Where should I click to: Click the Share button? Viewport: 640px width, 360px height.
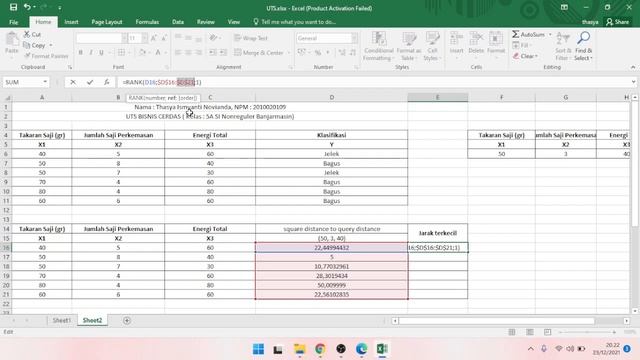[x=618, y=22]
